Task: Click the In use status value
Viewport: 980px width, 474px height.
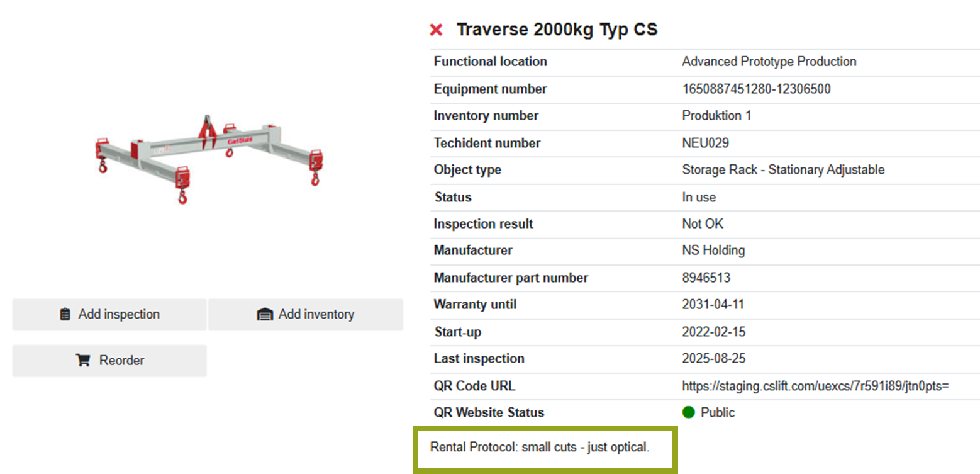Action: (x=699, y=197)
